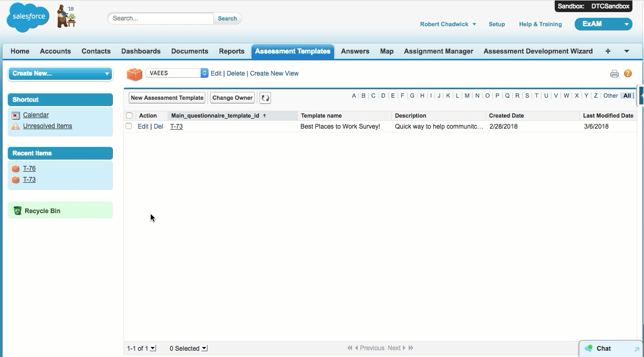This screenshot has width=644, height=357.
Task: Switch to the Contacts tab
Action: 96,51
